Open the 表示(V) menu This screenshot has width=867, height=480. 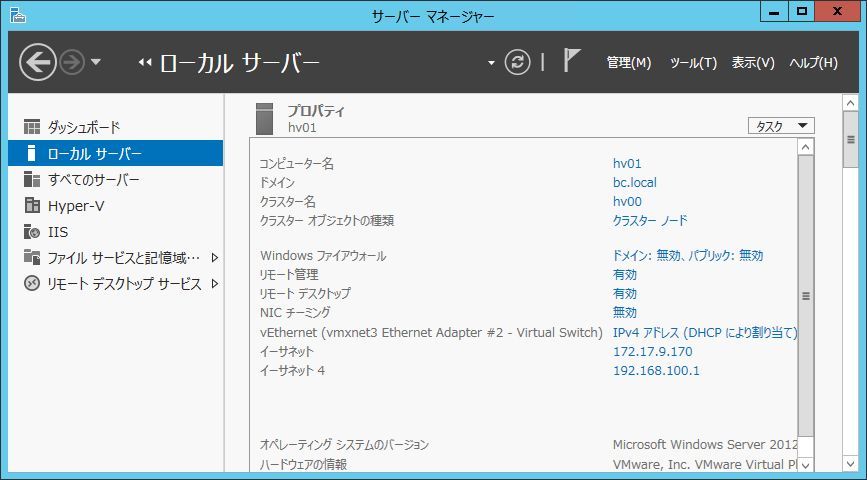[x=753, y=62]
